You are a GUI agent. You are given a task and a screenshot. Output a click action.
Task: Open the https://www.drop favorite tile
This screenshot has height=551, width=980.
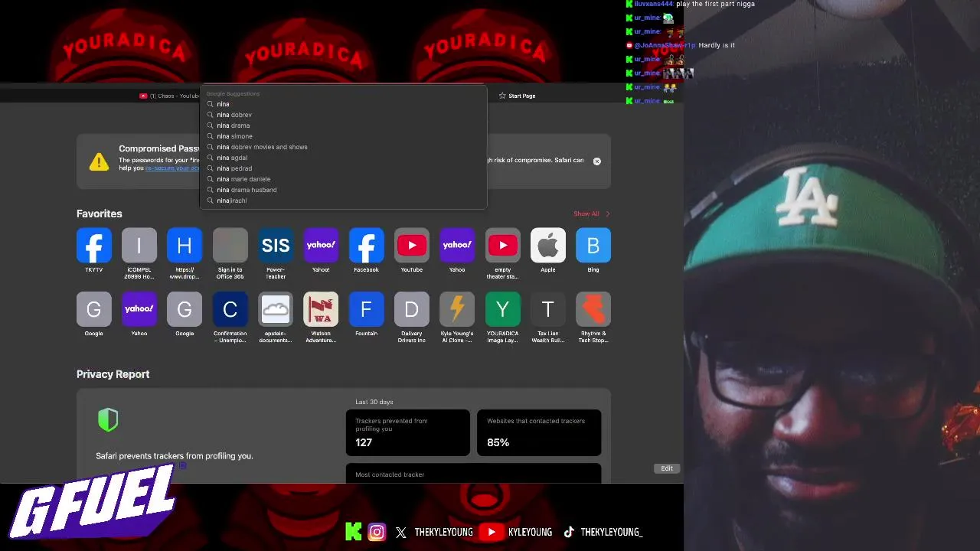point(185,246)
